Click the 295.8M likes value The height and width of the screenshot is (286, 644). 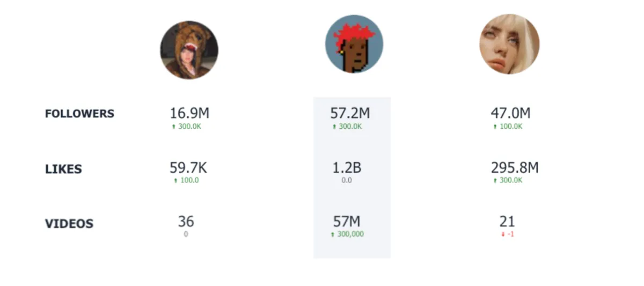pyautogui.click(x=514, y=168)
